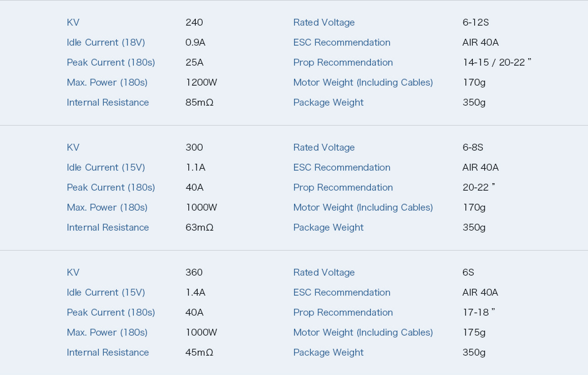Image resolution: width=588 pixels, height=375 pixels.
Task: Click the 0.9A idle current value
Action: tap(195, 42)
